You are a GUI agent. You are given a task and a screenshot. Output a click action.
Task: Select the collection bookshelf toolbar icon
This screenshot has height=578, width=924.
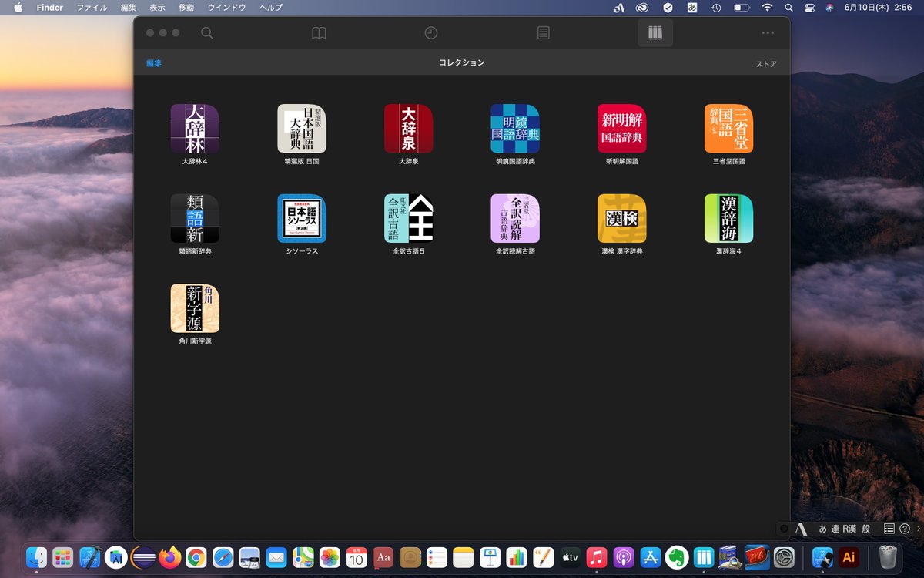point(655,33)
